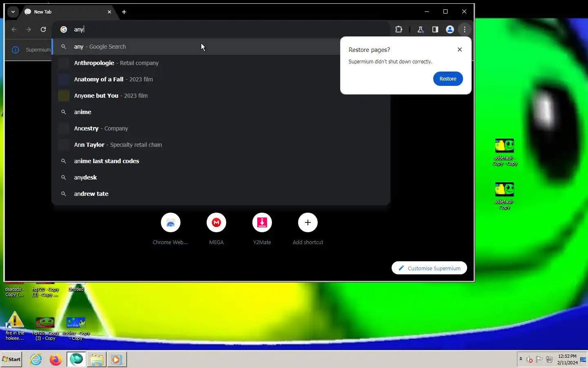The height and width of the screenshot is (368, 588).
Task: Click the Action Center flag icon
Action: click(539, 360)
